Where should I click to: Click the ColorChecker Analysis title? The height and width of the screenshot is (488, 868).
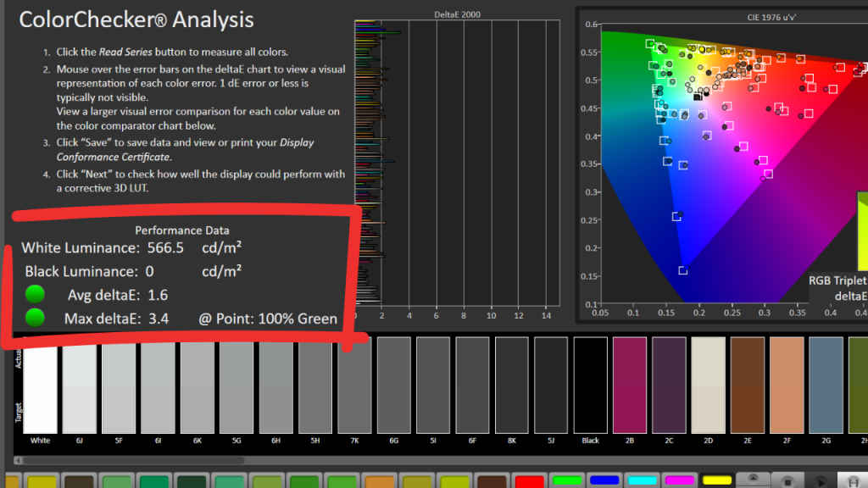pos(136,20)
